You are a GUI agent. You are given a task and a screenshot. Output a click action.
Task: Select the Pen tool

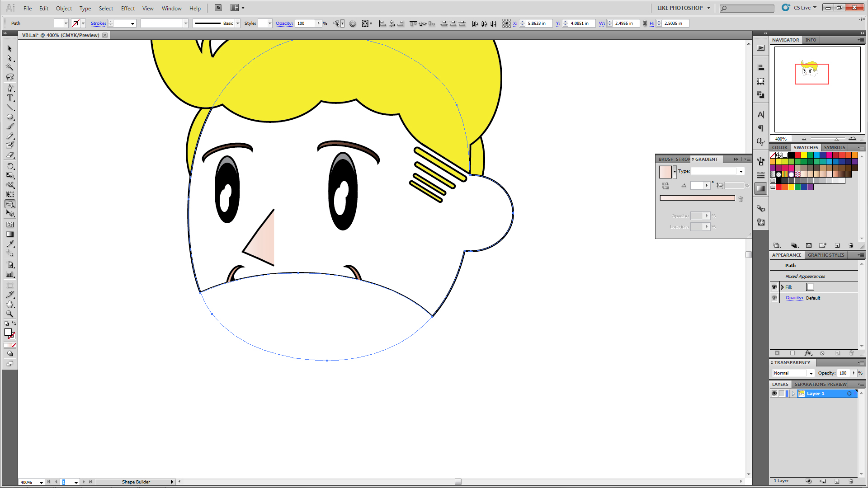pyautogui.click(x=9, y=88)
